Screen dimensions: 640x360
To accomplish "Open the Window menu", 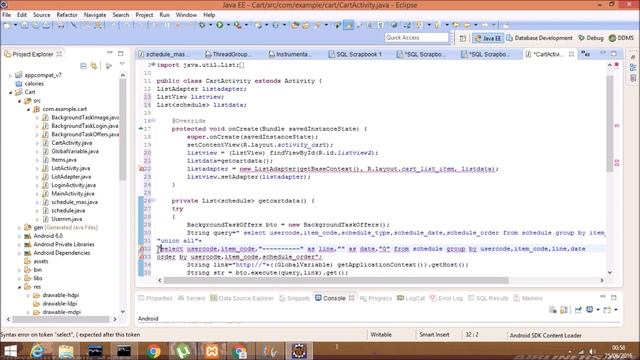I will [186, 15].
